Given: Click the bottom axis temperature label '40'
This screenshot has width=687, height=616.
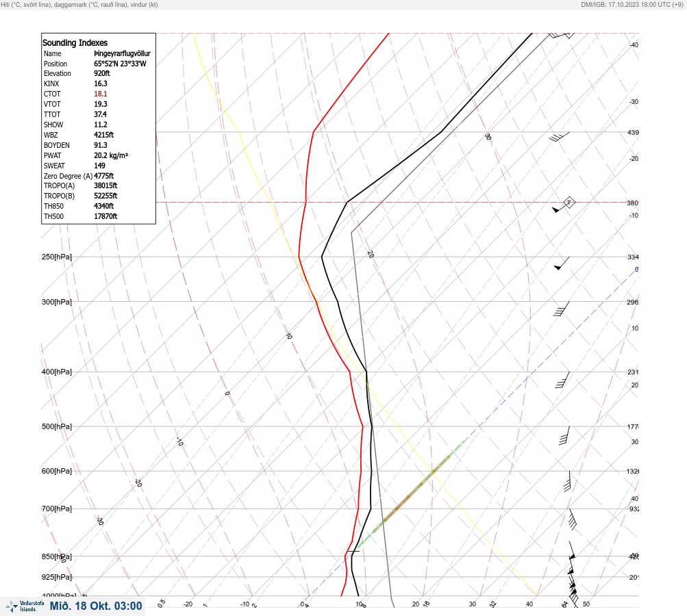Looking at the screenshot, I should tap(529, 604).
